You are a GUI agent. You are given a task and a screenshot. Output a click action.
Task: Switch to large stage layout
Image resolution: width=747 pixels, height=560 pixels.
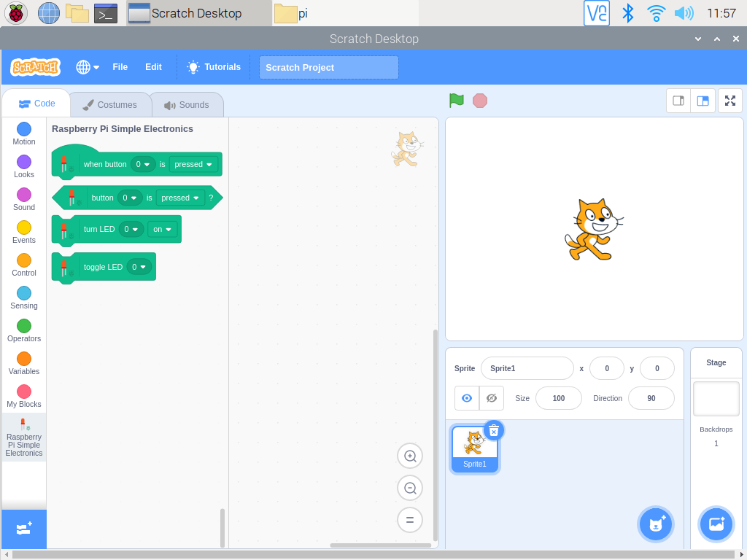click(x=703, y=101)
